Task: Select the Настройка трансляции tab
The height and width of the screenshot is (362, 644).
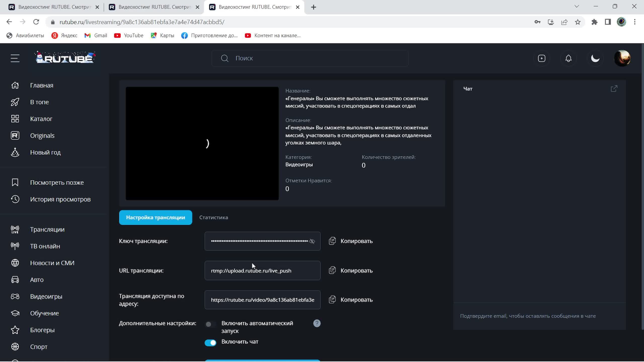Action: [x=155, y=217]
